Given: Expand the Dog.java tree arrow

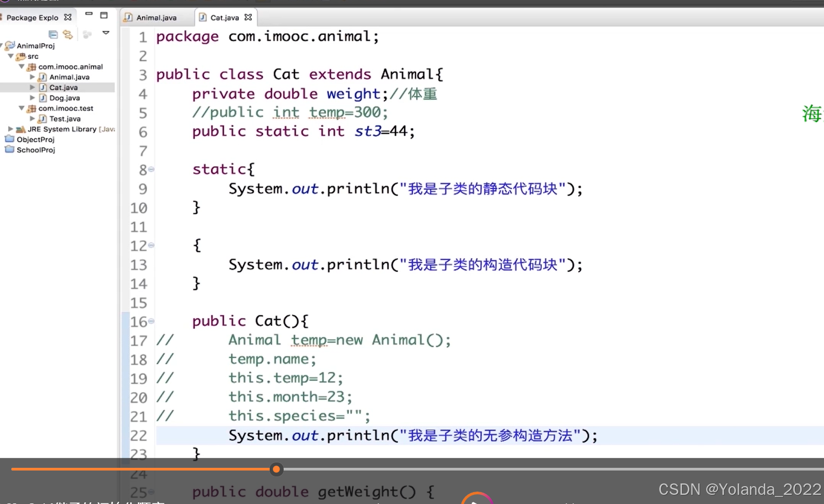Looking at the screenshot, I should coord(32,98).
